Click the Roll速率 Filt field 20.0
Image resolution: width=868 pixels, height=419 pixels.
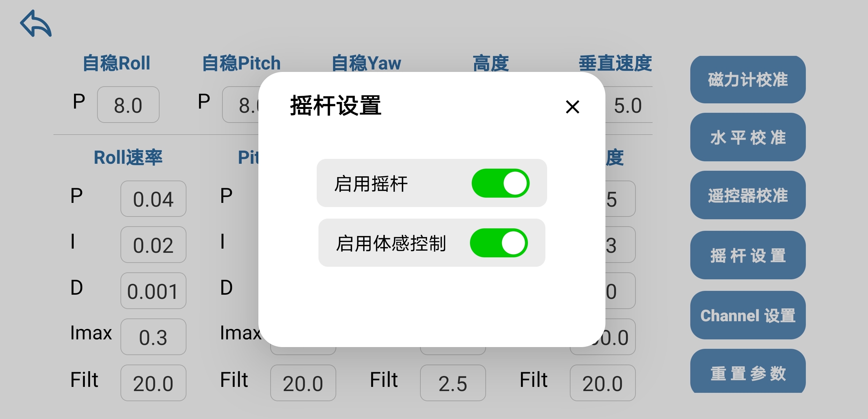(153, 383)
